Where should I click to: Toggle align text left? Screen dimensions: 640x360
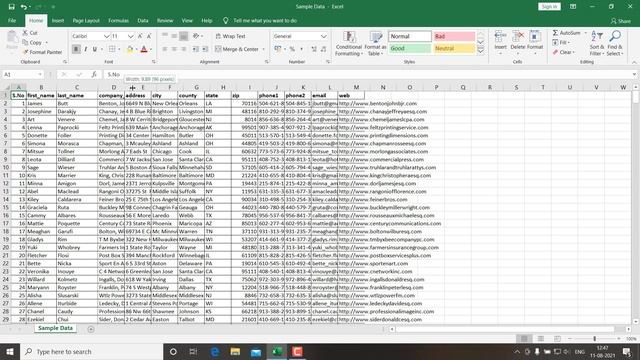[x=165, y=49]
